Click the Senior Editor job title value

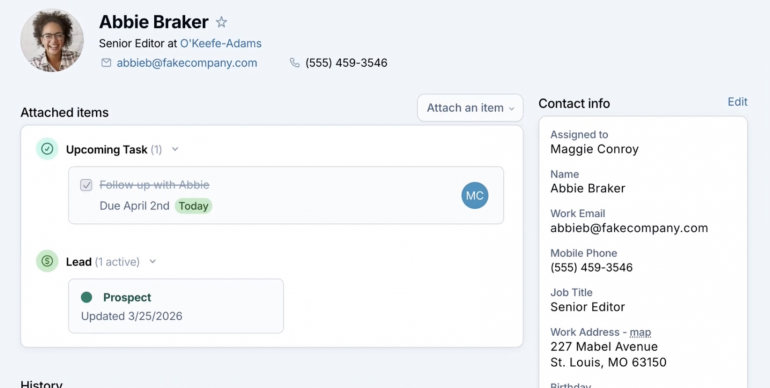pos(587,307)
